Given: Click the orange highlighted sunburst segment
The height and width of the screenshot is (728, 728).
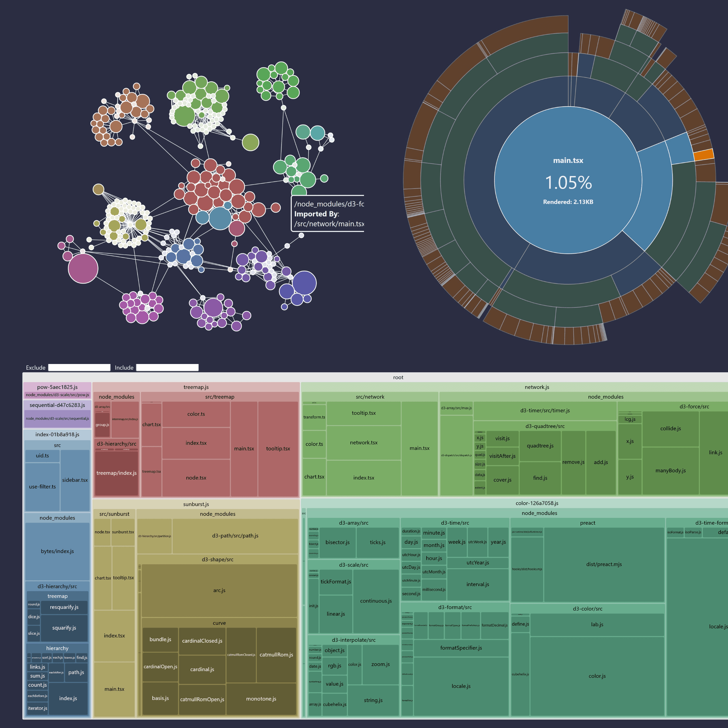Looking at the screenshot, I should pos(704,155).
